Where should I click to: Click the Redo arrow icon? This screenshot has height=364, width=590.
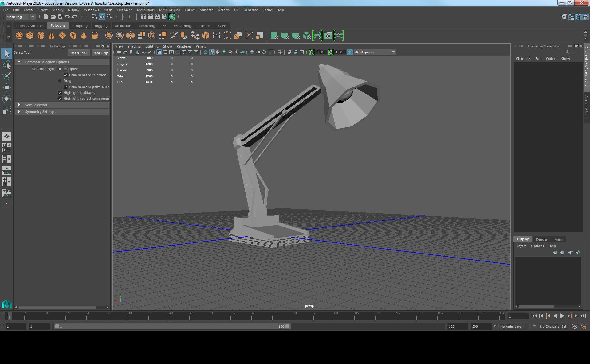point(74,17)
